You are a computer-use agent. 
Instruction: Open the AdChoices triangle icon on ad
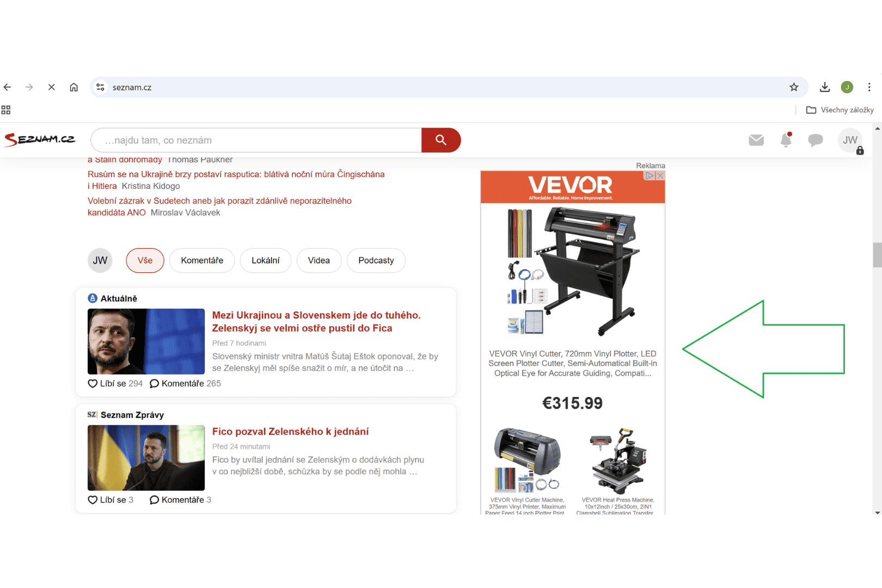click(649, 175)
